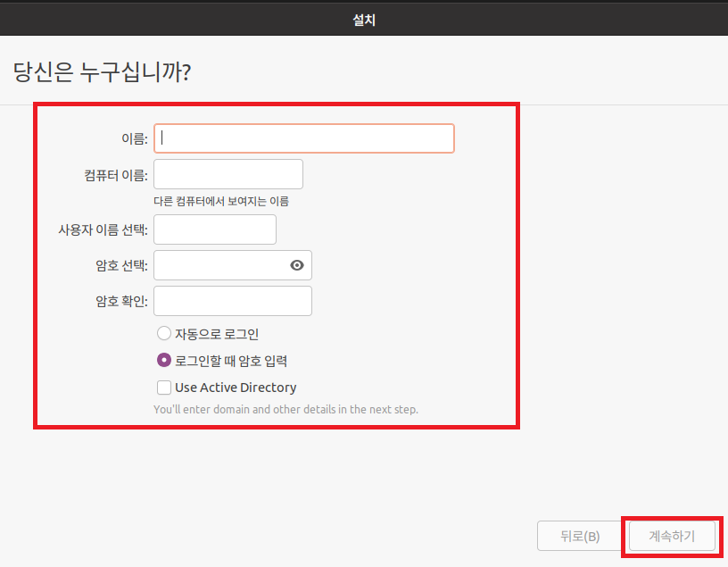
Task: Show password with the eye icon
Action: click(297, 265)
